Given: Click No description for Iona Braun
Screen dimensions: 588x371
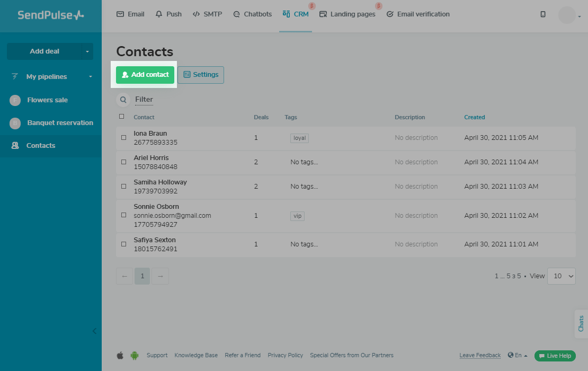Looking at the screenshot, I should pyautogui.click(x=416, y=138).
